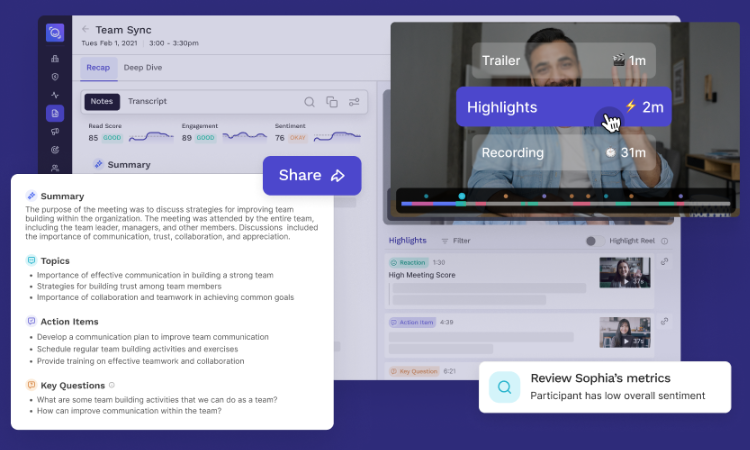The height and width of the screenshot is (450, 750).
Task: Click the 'Tues Feb 1, 2021' meeting date
Action: (109, 43)
